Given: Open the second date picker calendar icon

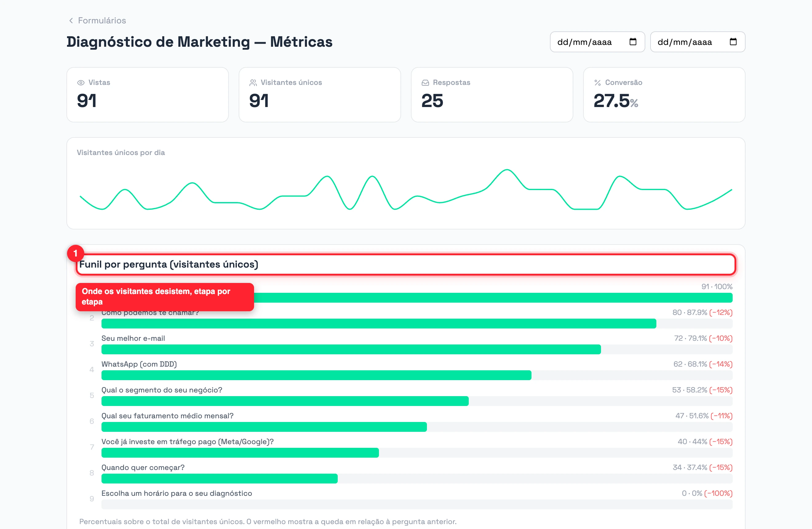Looking at the screenshot, I should (733, 42).
